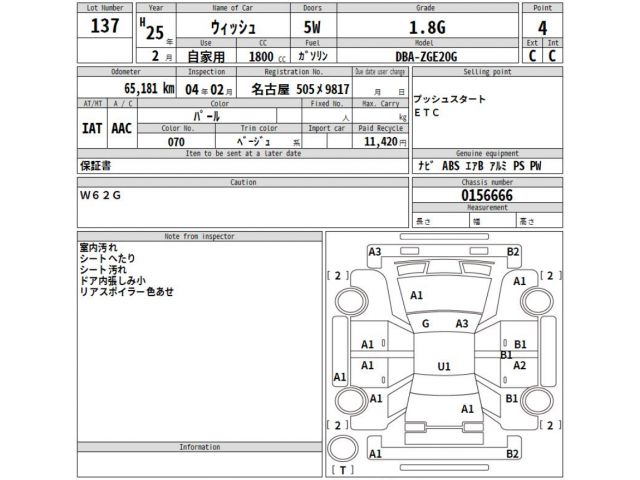Click inspector note シートへたり
This screenshot has width=640, height=480.
[x=107, y=258]
